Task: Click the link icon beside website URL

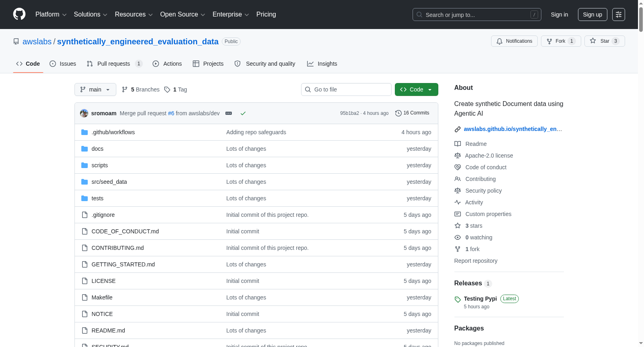Action: point(458,129)
